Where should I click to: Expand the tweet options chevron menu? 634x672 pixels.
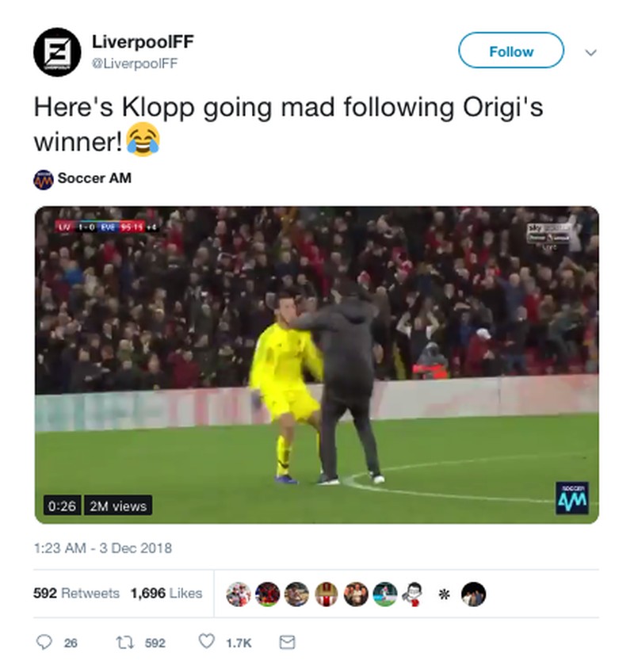point(590,53)
